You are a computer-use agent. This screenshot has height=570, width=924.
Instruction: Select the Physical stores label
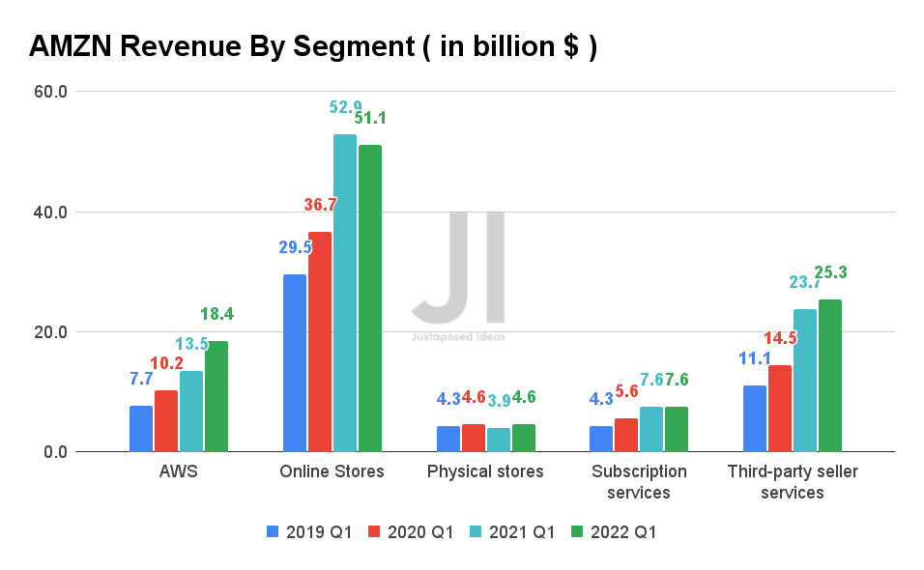pos(484,471)
